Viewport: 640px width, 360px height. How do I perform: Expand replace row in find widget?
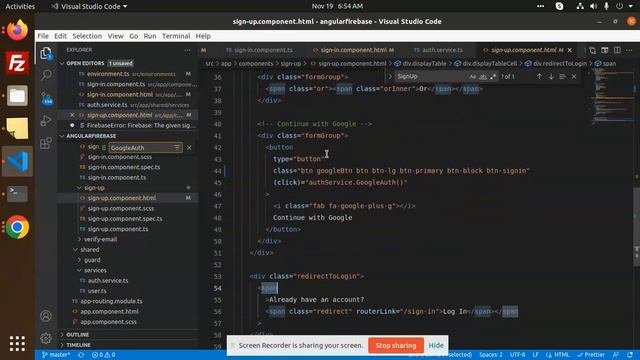(x=390, y=76)
